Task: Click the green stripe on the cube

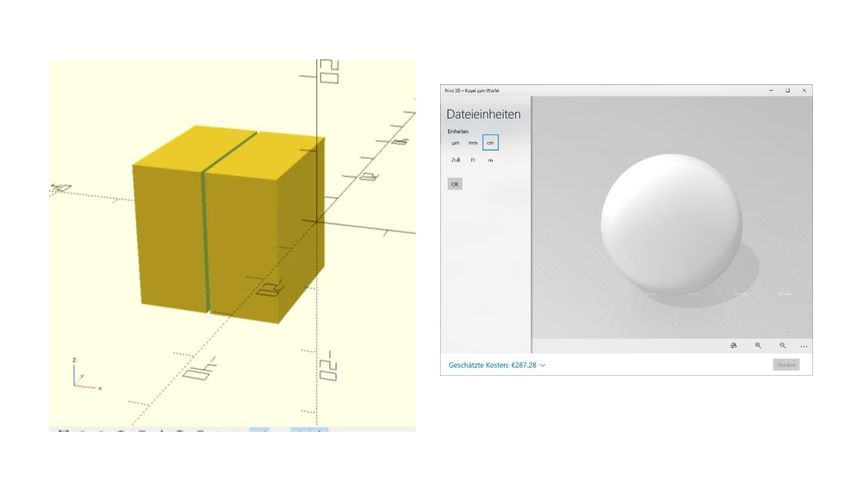Action: coord(206,242)
